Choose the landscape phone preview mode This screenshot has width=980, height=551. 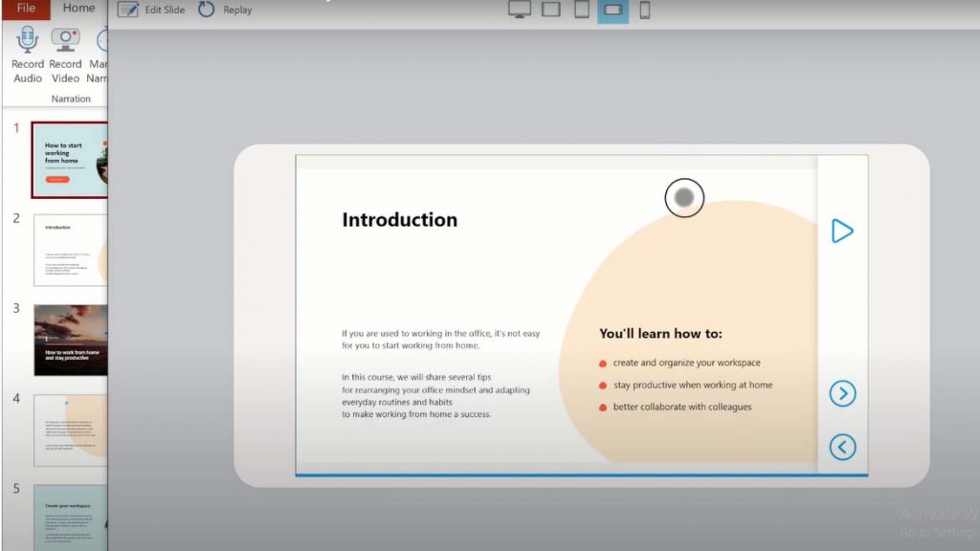pos(613,11)
